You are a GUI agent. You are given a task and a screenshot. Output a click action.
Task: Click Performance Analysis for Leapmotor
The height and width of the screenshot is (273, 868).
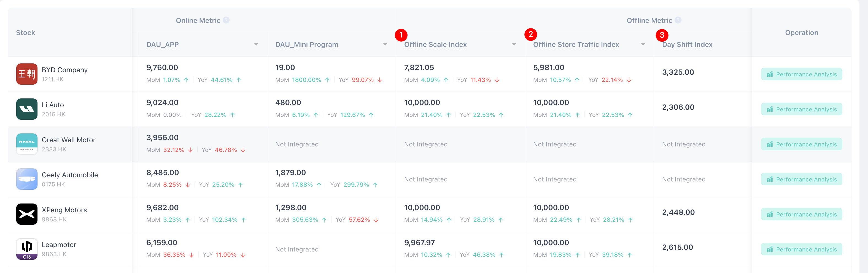[x=802, y=249]
